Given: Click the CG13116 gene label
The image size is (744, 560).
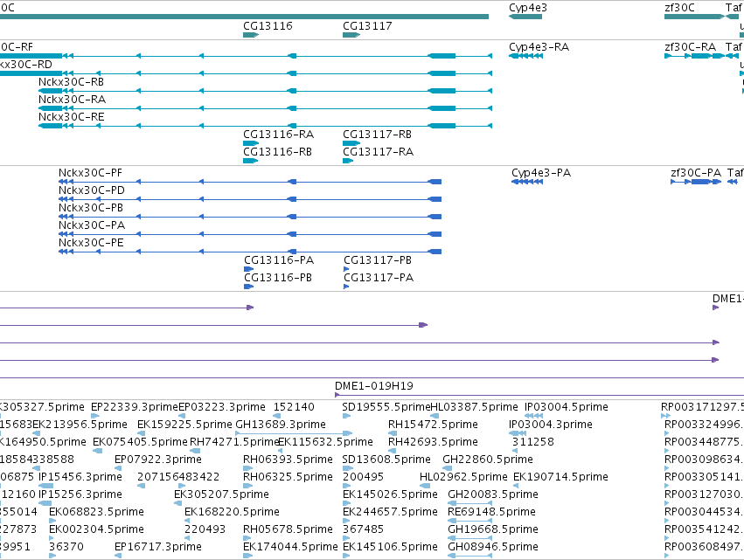Looking at the screenshot, I should 268,25.
